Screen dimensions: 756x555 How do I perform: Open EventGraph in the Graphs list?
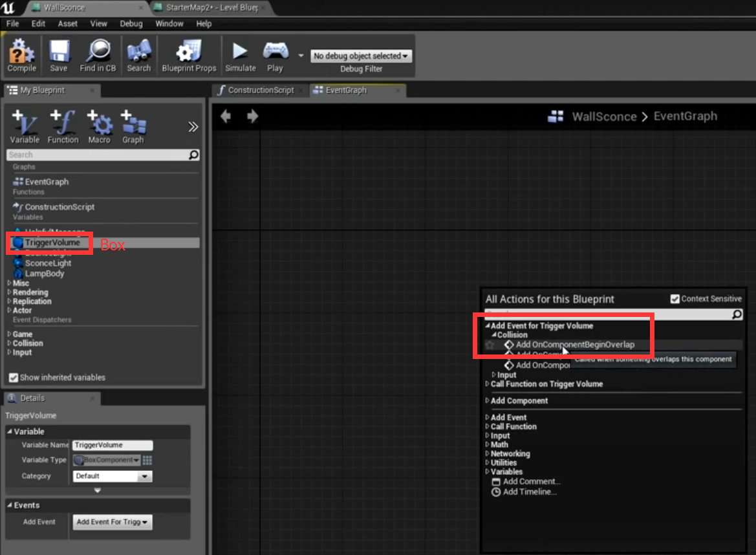47,182
